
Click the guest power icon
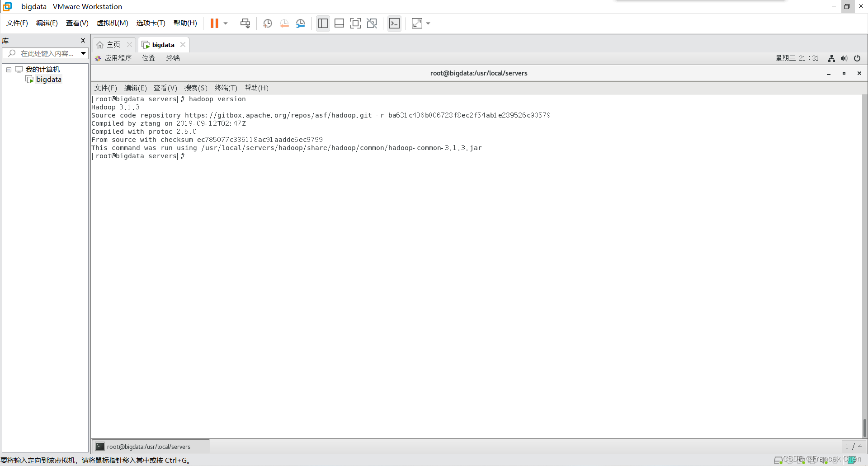(857, 58)
